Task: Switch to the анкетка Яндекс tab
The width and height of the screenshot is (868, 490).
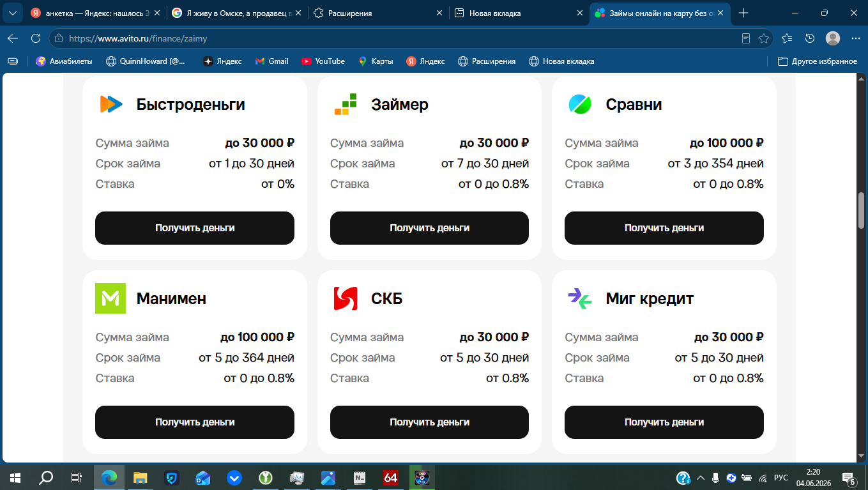Action: tap(96, 13)
